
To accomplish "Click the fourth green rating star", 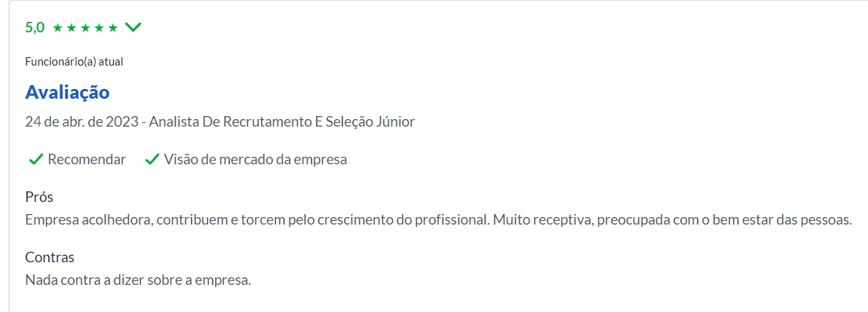I will (99, 28).
